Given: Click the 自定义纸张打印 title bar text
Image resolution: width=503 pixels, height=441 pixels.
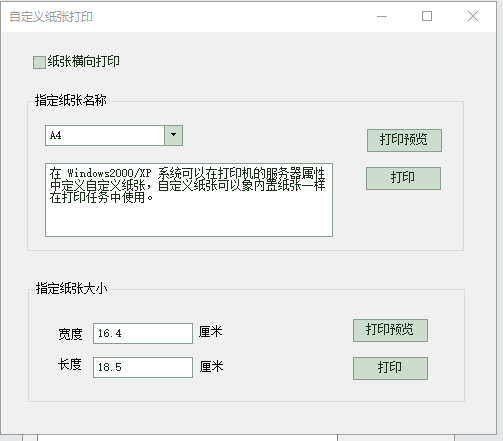Looking at the screenshot, I should click(x=51, y=17).
